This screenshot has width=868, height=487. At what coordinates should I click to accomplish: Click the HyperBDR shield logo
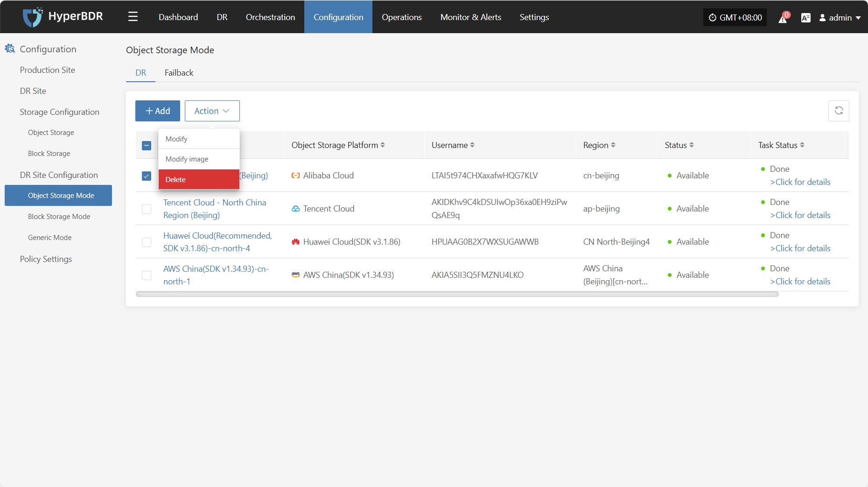pyautogui.click(x=33, y=17)
